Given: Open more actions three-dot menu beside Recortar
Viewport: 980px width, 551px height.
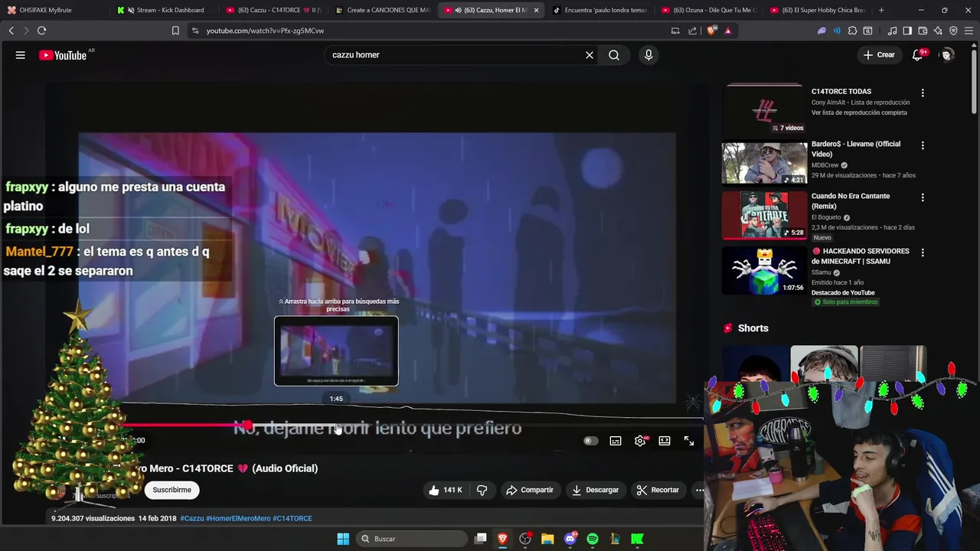Looking at the screenshot, I should click(x=699, y=490).
